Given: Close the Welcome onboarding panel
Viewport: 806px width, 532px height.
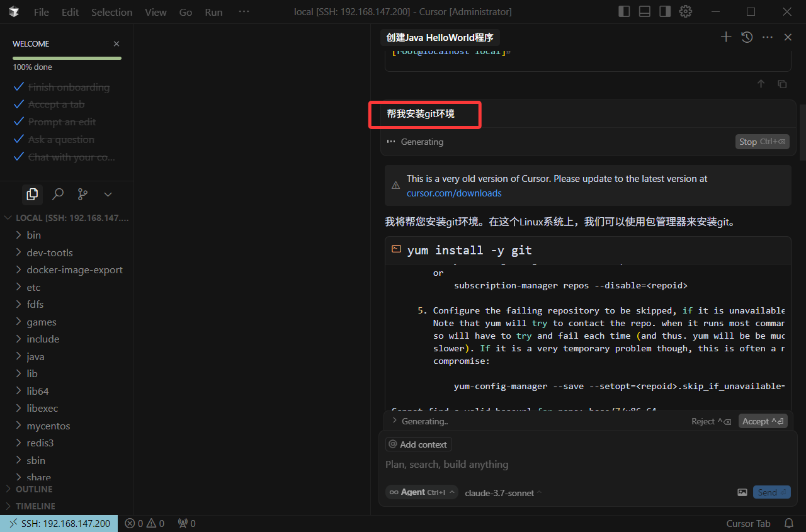Looking at the screenshot, I should pyautogui.click(x=116, y=43).
